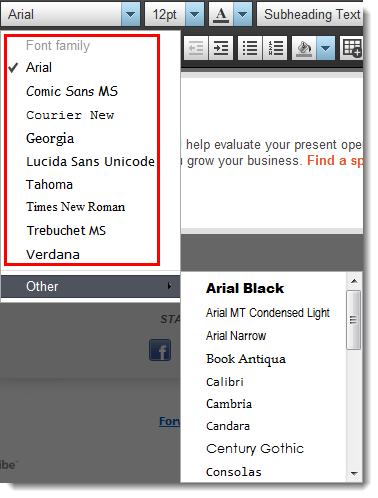Insert a numbered list
The image size is (378, 498).
point(275,49)
